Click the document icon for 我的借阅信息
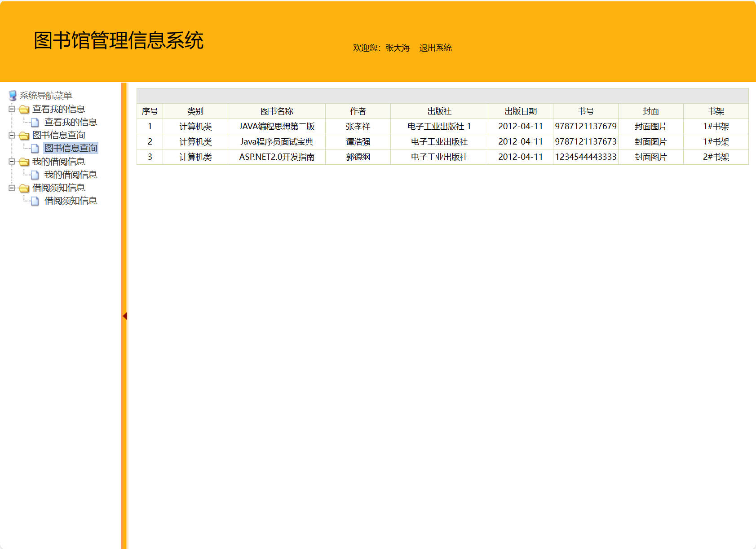Screen dimensions: 756x549 (35, 175)
